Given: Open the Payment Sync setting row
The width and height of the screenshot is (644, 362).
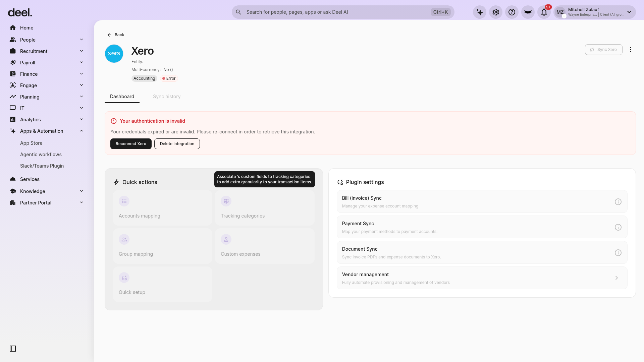Looking at the screenshot, I should click(482, 227).
